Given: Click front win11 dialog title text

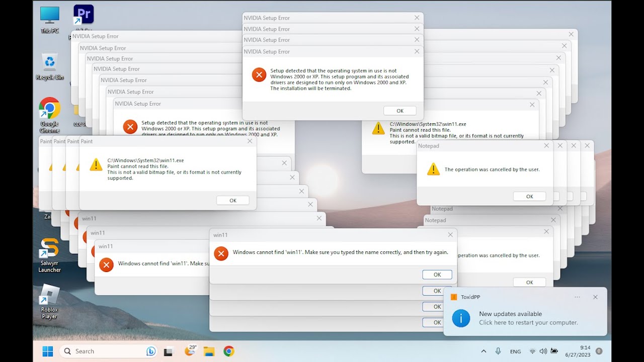Looking at the screenshot, I should click(x=220, y=235).
